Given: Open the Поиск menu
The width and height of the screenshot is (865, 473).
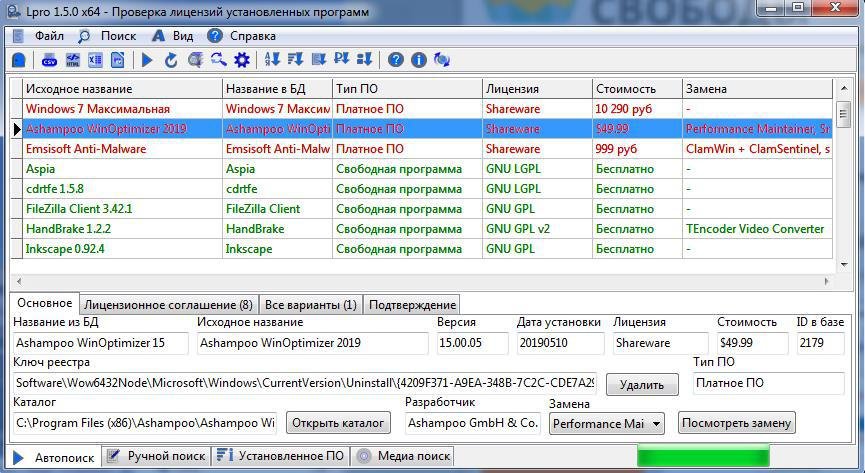Looking at the screenshot, I should point(118,36).
